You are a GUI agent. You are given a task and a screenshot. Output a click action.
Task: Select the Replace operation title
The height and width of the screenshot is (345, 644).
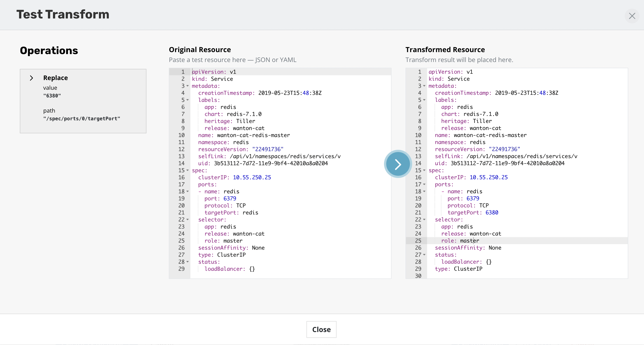coord(56,78)
